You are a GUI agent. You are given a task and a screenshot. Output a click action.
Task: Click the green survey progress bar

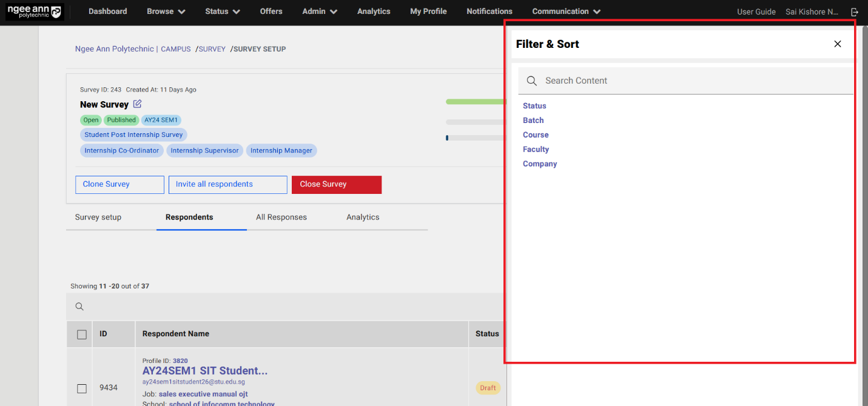475,101
